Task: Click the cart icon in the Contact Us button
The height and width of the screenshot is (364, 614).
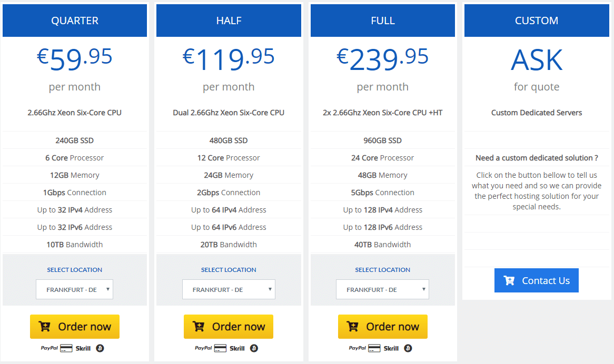Action: [509, 280]
